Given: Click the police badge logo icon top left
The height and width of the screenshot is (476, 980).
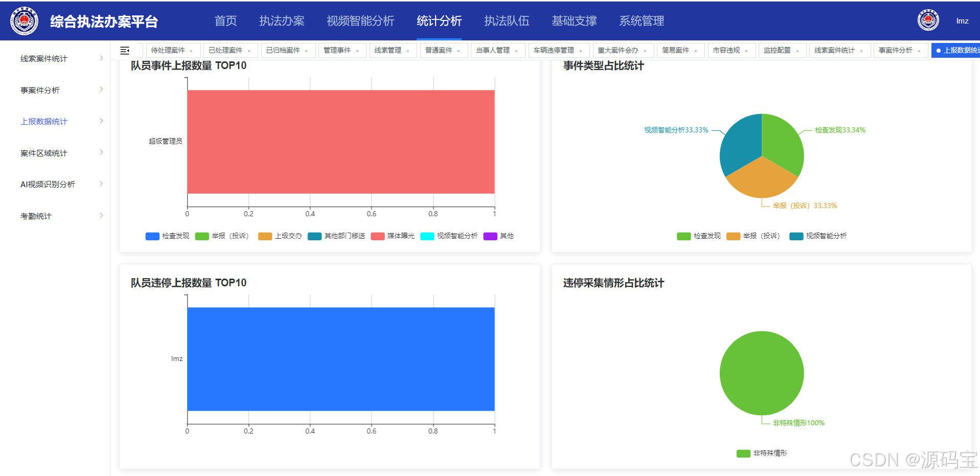Looking at the screenshot, I should tap(24, 20).
